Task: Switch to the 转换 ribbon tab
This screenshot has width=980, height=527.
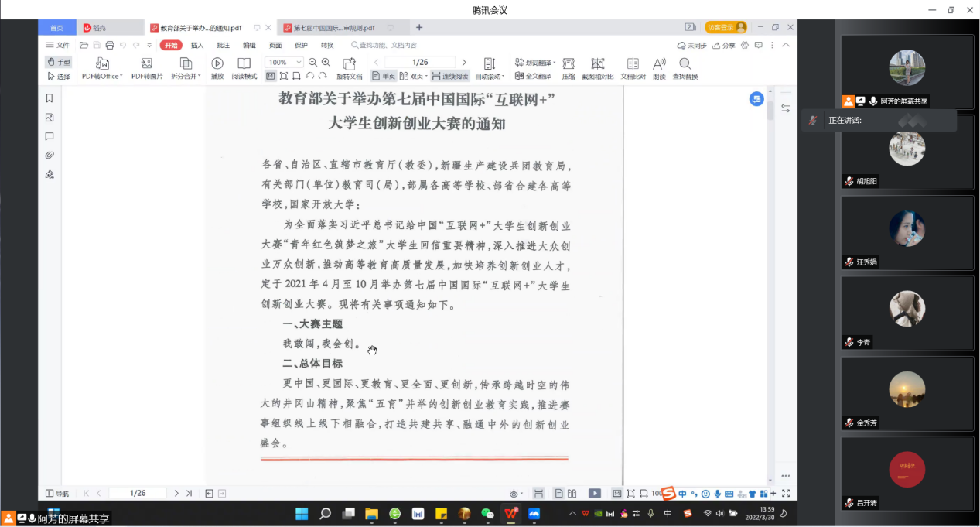Action: [327, 45]
